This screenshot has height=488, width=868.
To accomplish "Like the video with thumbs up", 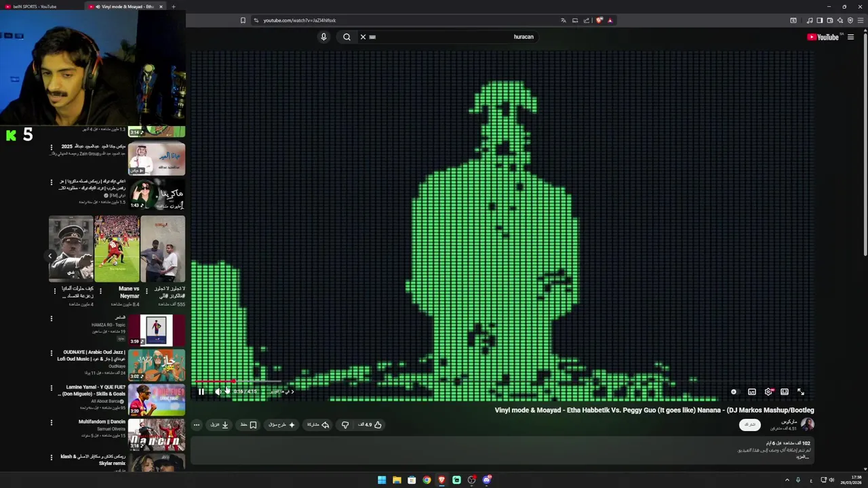I will [x=370, y=425].
